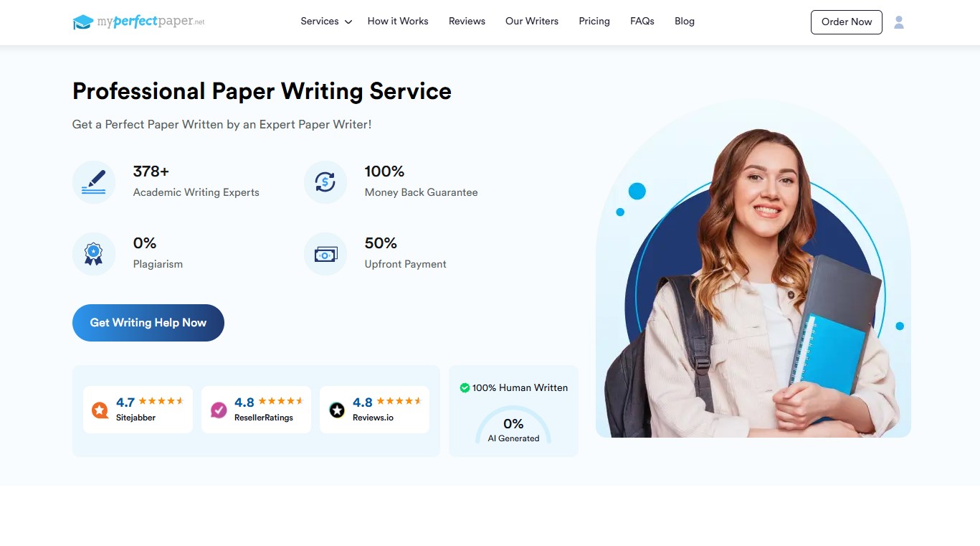Open the Reviews.io rating card
Screen dimensions: 980x546
[374, 410]
